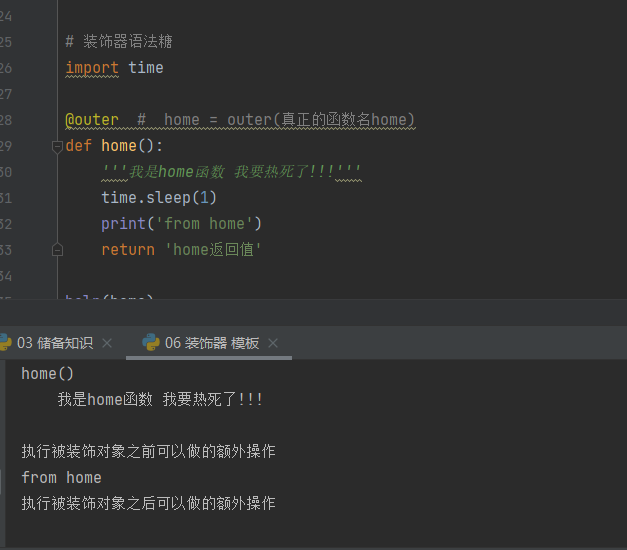Screen dimensions: 627x550
Task: Collapse the def home() function fold marker
Action: [x=57, y=146]
